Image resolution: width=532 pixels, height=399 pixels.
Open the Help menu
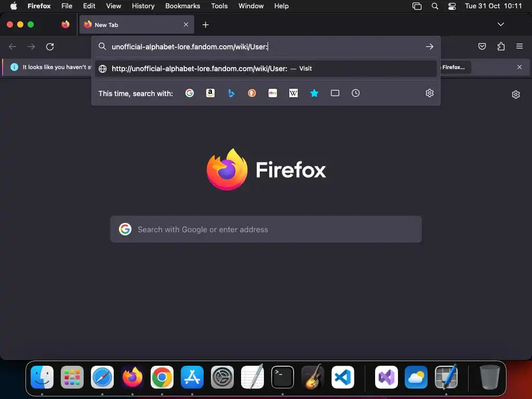tap(281, 6)
